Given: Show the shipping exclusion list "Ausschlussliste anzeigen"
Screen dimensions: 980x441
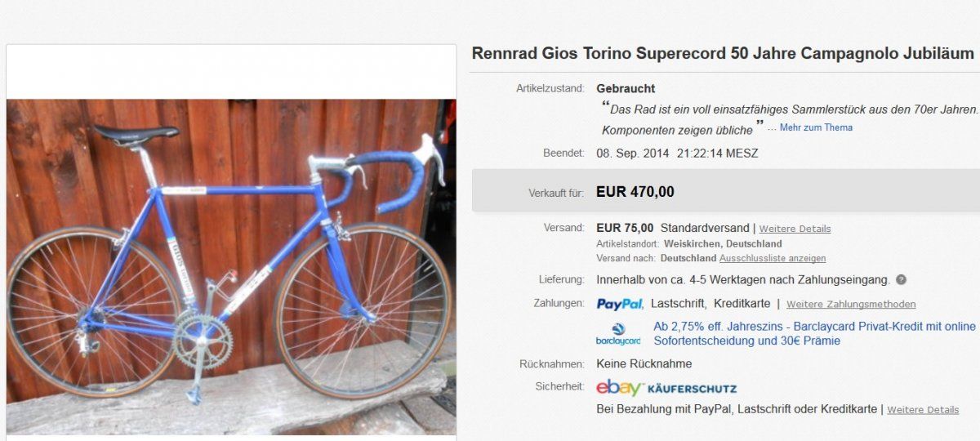Looking at the screenshot, I should (772, 258).
